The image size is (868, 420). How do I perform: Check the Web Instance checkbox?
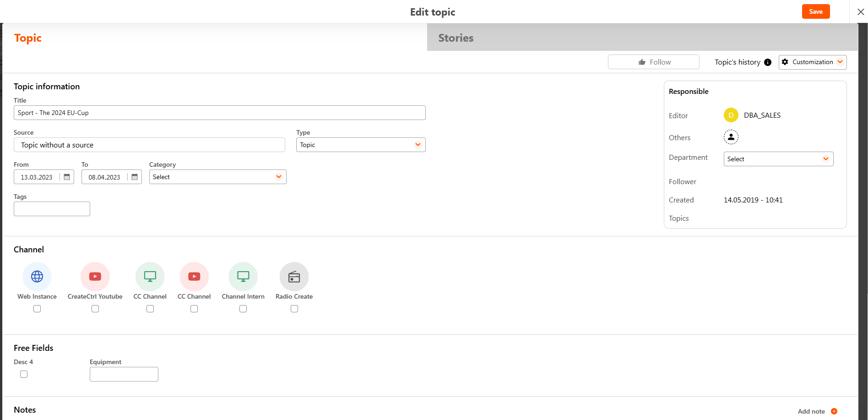(37, 309)
